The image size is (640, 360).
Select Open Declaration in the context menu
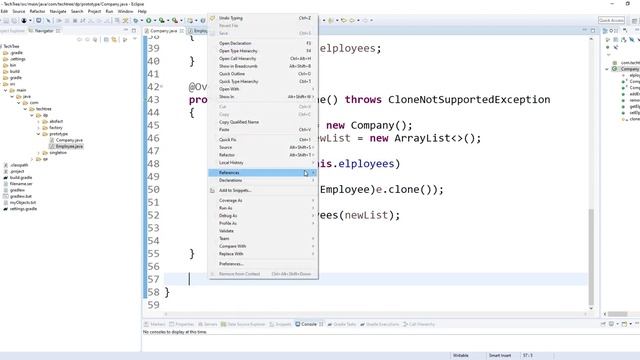(263, 43)
